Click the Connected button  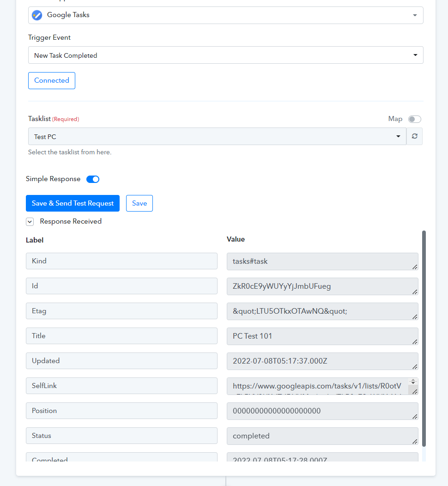tap(52, 80)
